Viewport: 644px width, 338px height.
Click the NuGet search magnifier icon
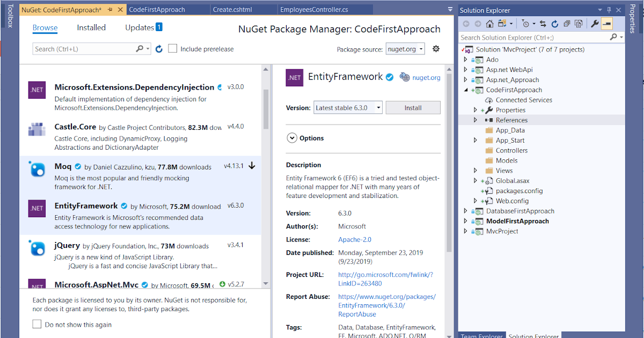coord(140,49)
